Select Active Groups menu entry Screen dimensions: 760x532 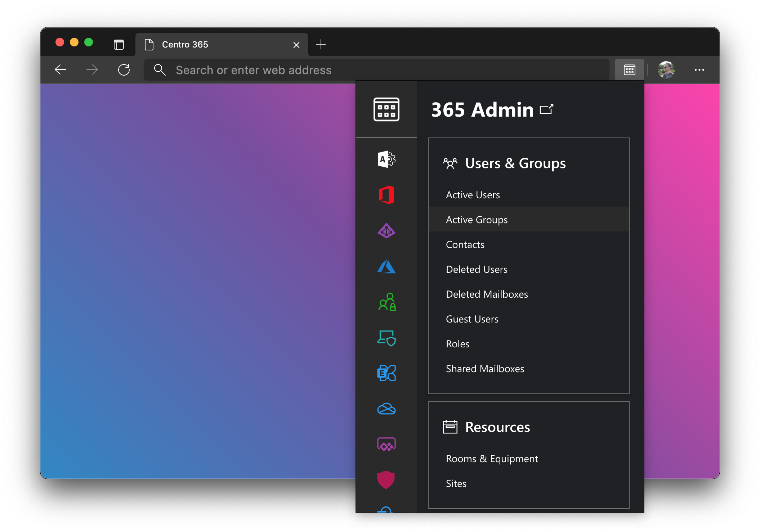(477, 220)
